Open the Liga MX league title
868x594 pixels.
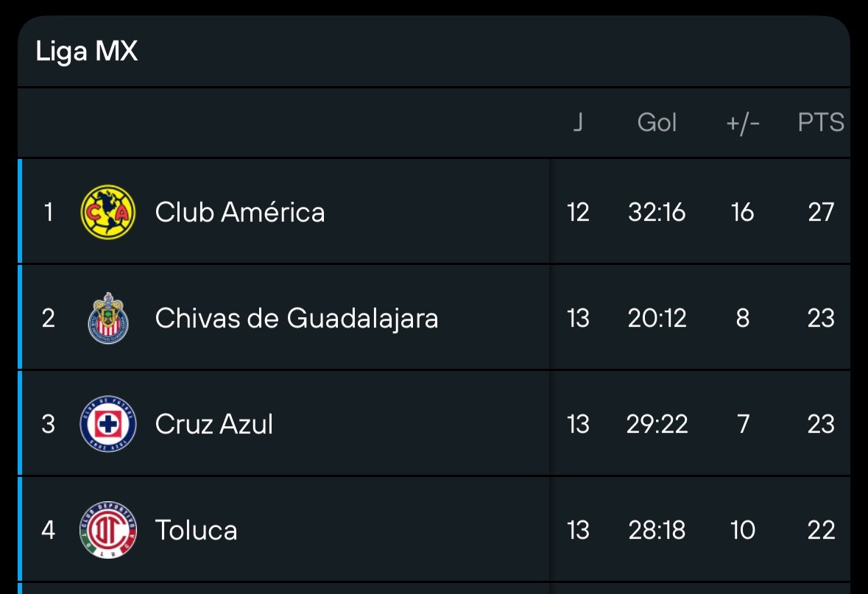(86, 51)
